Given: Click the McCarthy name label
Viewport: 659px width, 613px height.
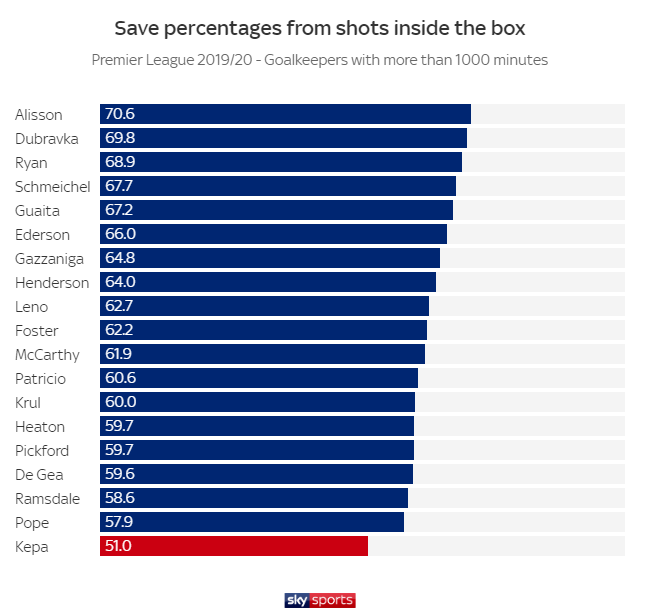Looking at the screenshot, I should point(47,354).
